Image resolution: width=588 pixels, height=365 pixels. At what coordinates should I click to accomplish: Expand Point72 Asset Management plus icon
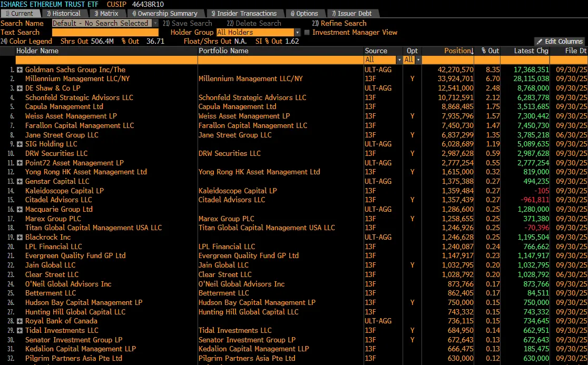coord(19,163)
